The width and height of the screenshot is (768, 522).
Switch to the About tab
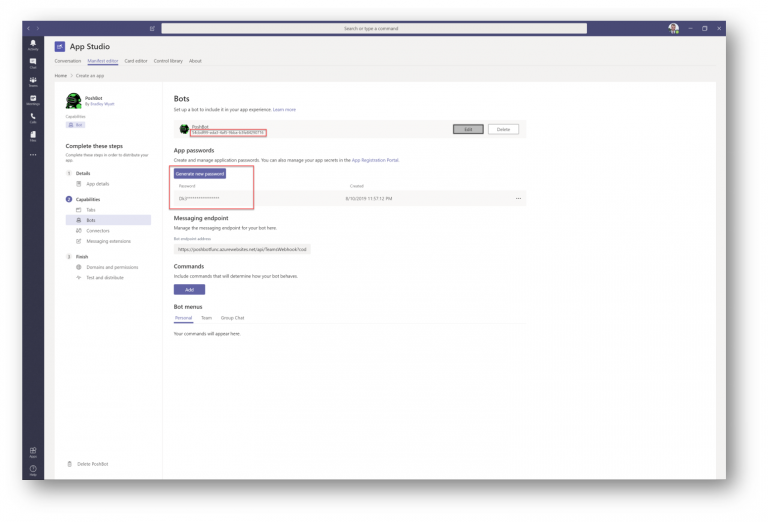click(x=195, y=61)
